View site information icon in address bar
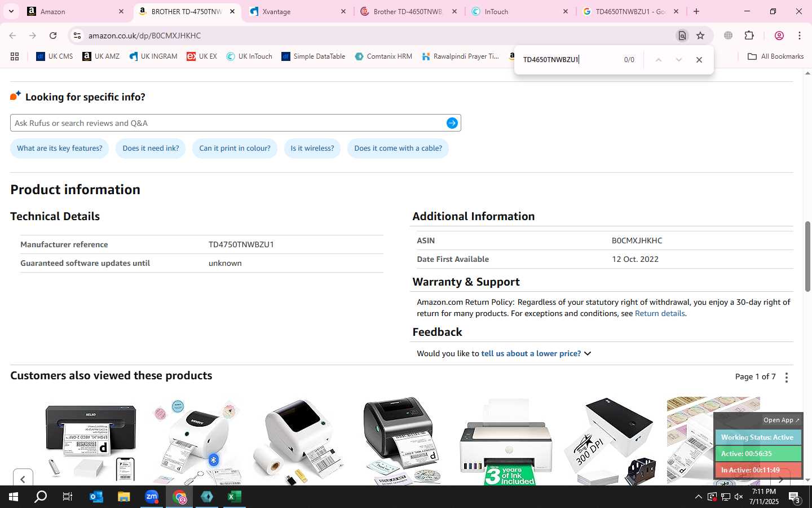812x508 pixels. pos(77,36)
